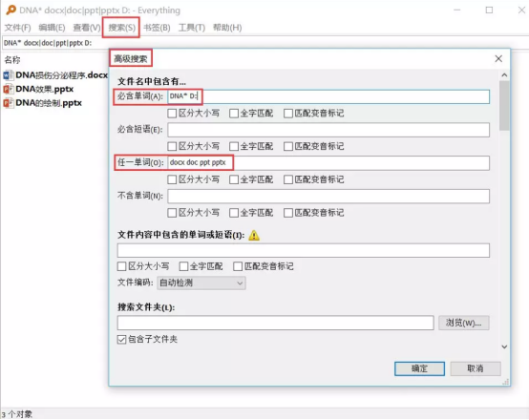Open the 文件(F) menu
This screenshot has width=529, height=420.
[x=17, y=28]
